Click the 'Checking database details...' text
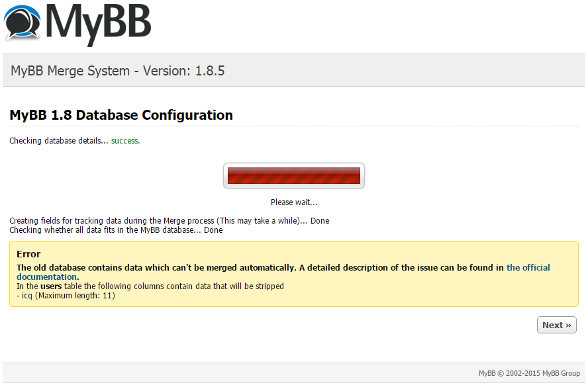588x389 pixels. coord(58,141)
